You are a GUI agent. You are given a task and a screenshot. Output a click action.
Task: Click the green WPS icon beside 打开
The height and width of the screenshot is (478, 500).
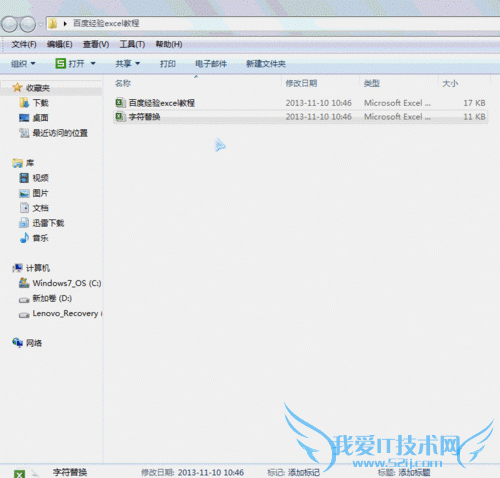click(60, 63)
